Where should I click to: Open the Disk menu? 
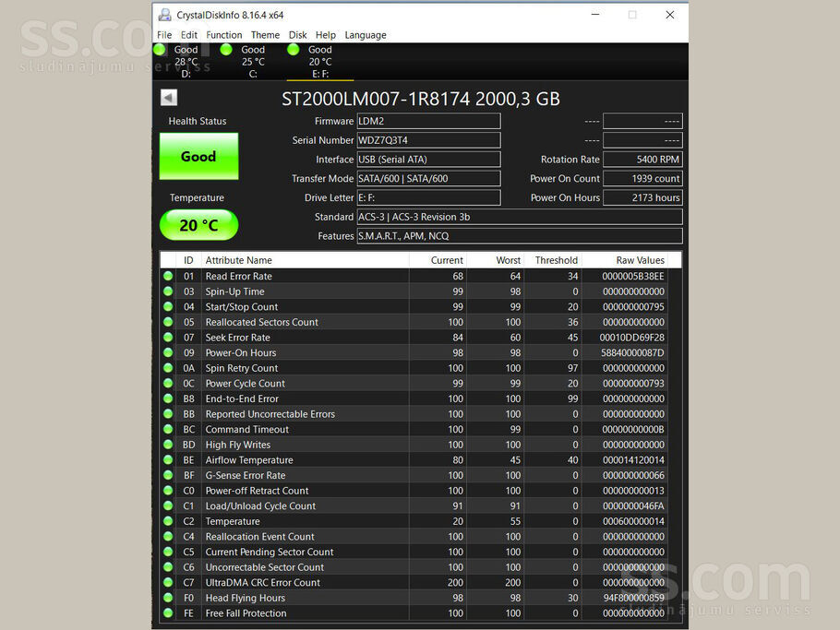tap(297, 35)
